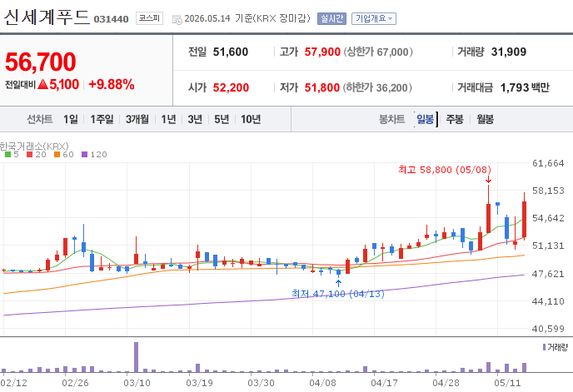The width and height of the screenshot is (573, 392).
Task: Click the orange 60-day moving average swatch
Action: (x=57, y=155)
